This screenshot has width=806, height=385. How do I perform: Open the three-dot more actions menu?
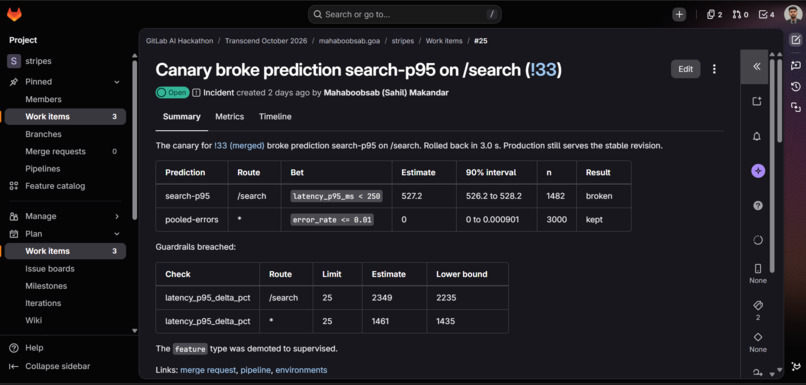714,69
